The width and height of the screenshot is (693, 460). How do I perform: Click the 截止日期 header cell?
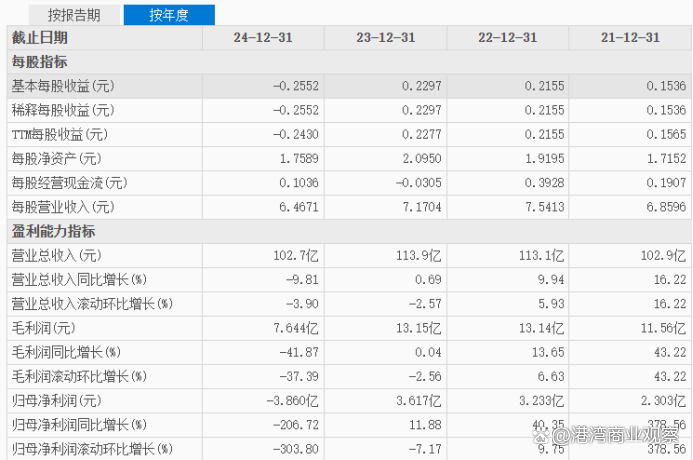(x=40, y=38)
